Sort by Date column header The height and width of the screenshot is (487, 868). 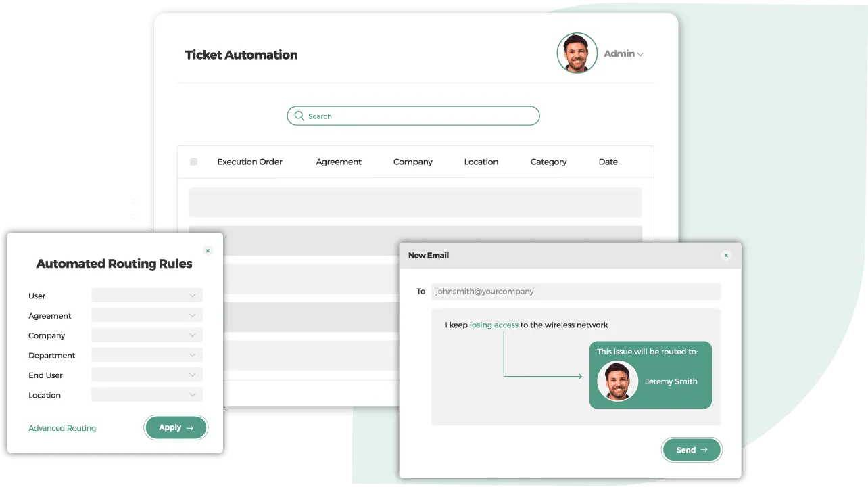tap(608, 162)
